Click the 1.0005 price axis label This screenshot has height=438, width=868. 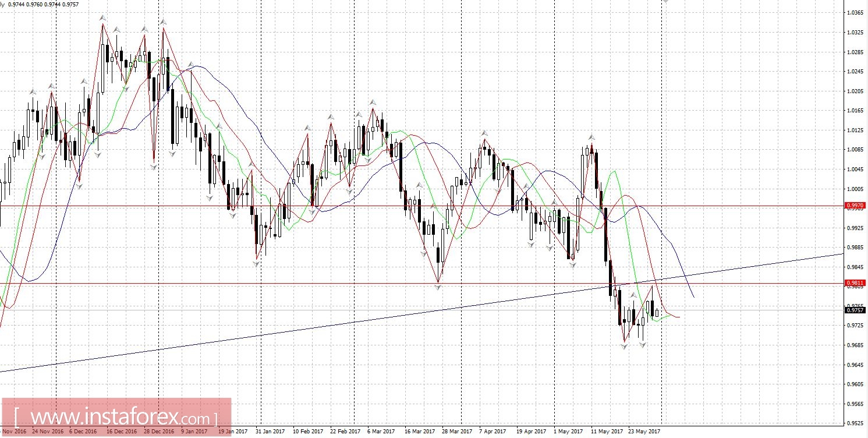(x=855, y=189)
